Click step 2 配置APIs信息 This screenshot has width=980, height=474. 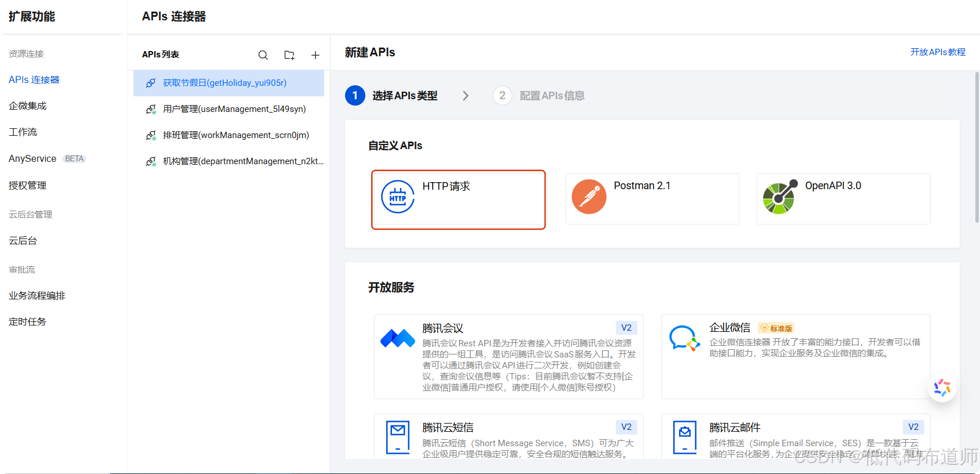click(x=539, y=96)
